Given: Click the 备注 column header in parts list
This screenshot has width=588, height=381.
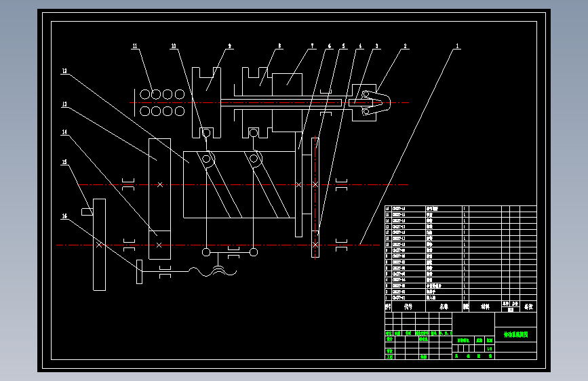Looking at the screenshot, I should tap(528, 306).
